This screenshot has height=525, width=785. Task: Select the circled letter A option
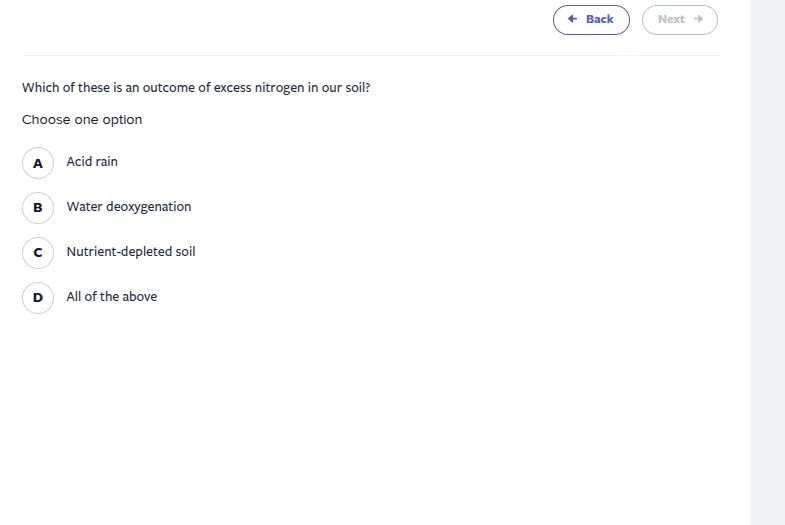[x=38, y=162]
